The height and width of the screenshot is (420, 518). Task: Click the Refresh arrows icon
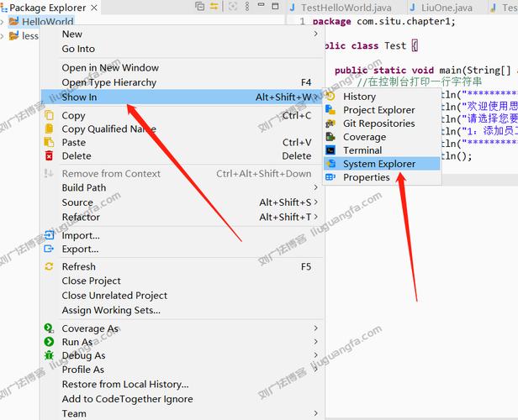(x=50, y=266)
